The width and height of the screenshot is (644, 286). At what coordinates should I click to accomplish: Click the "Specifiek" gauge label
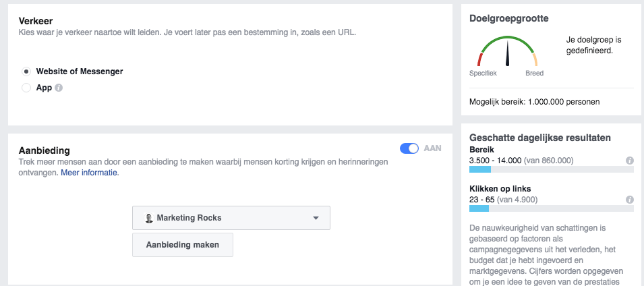click(x=483, y=73)
